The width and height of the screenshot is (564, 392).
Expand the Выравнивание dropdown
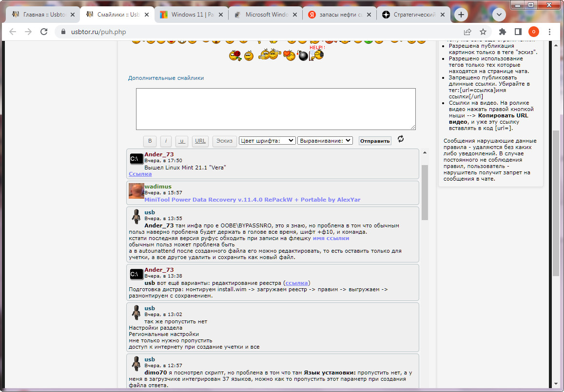325,141
